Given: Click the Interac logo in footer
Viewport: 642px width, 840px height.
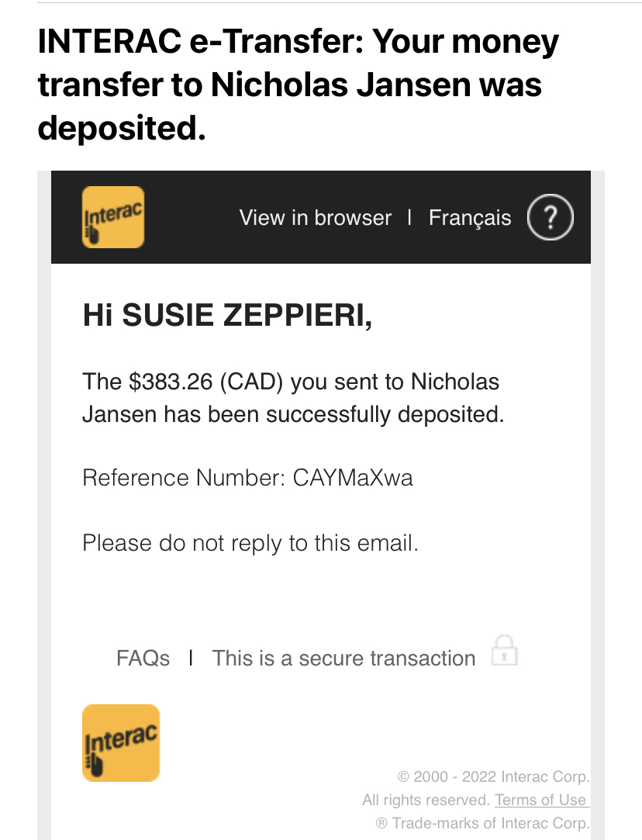Looking at the screenshot, I should (x=121, y=742).
